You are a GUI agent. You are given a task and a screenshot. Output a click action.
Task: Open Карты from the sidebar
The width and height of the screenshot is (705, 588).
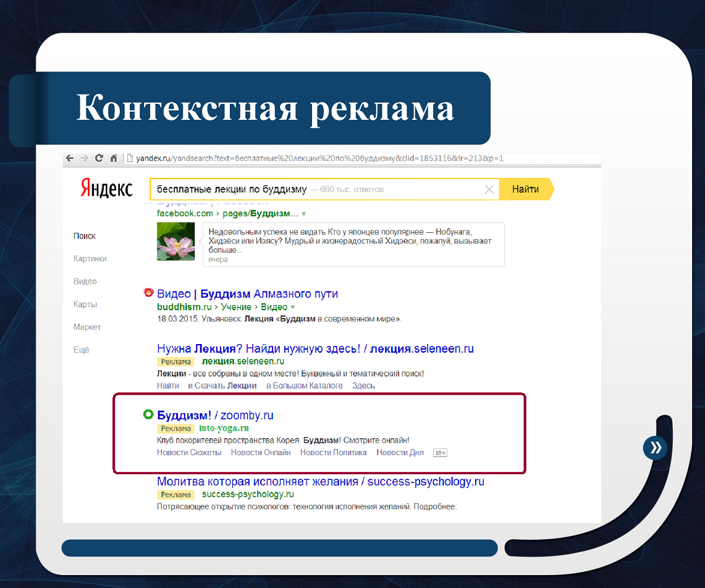[x=85, y=304]
